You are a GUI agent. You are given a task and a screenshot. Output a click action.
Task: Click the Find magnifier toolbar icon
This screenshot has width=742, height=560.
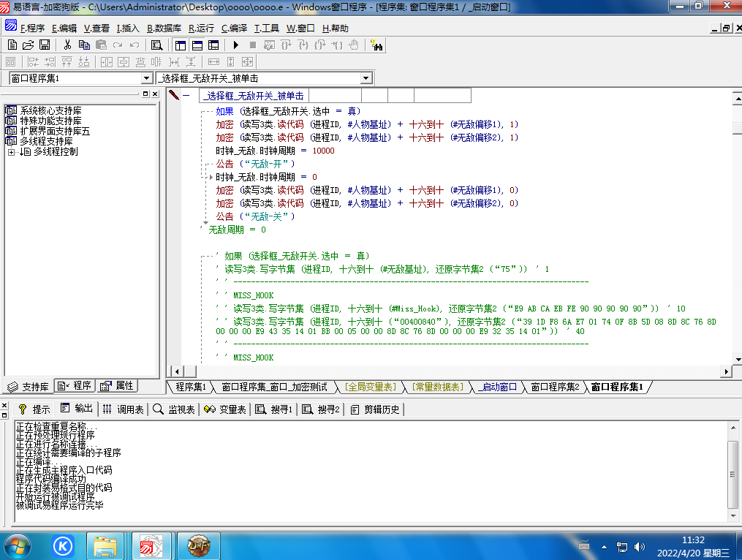pyautogui.click(x=156, y=45)
